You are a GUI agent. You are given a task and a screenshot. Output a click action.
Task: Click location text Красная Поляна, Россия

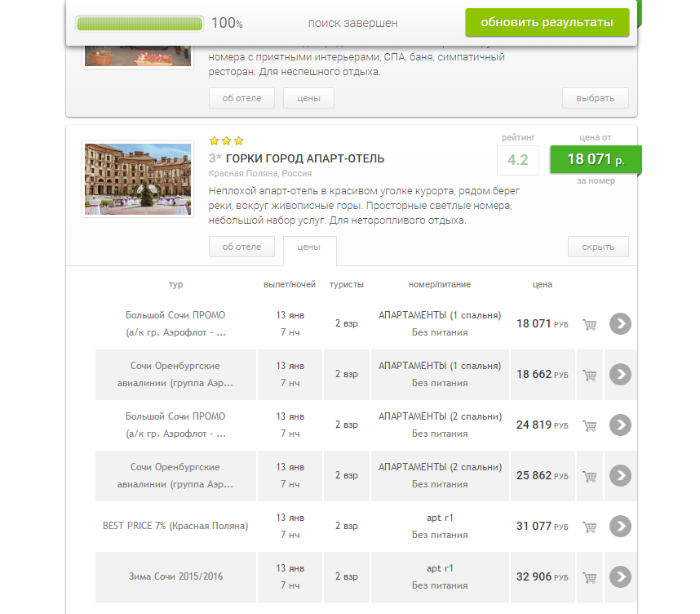click(259, 173)
